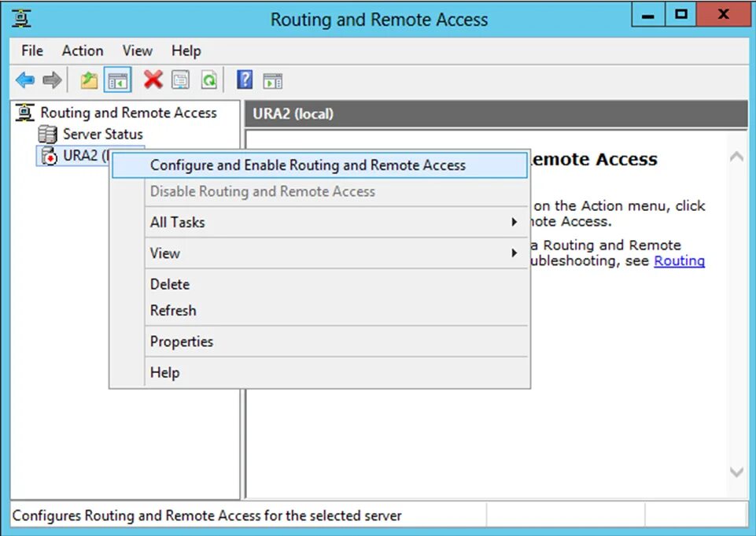Click the blue Help question mark icon

(x=245, y=79)
